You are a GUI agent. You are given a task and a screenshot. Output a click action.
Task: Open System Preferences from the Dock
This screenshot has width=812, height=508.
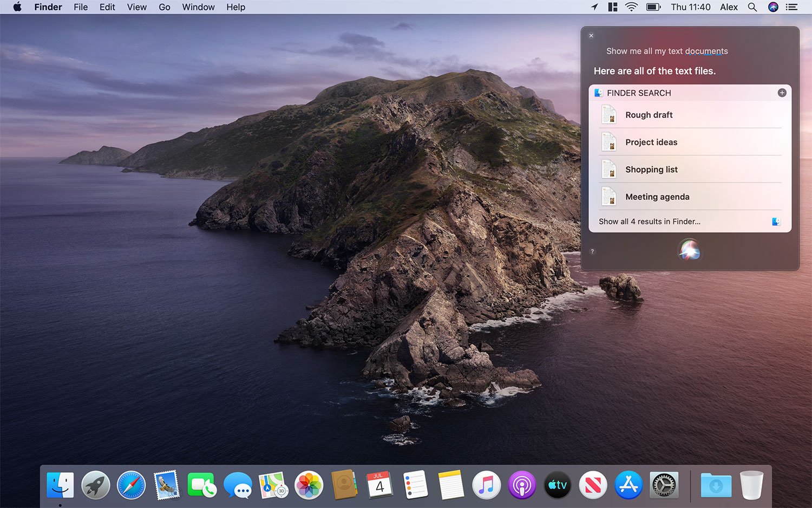664,485
